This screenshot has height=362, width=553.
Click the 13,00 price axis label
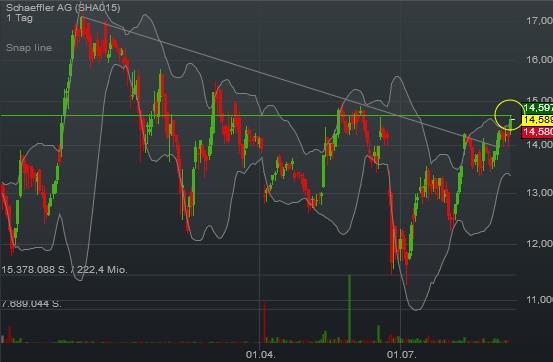539,192
